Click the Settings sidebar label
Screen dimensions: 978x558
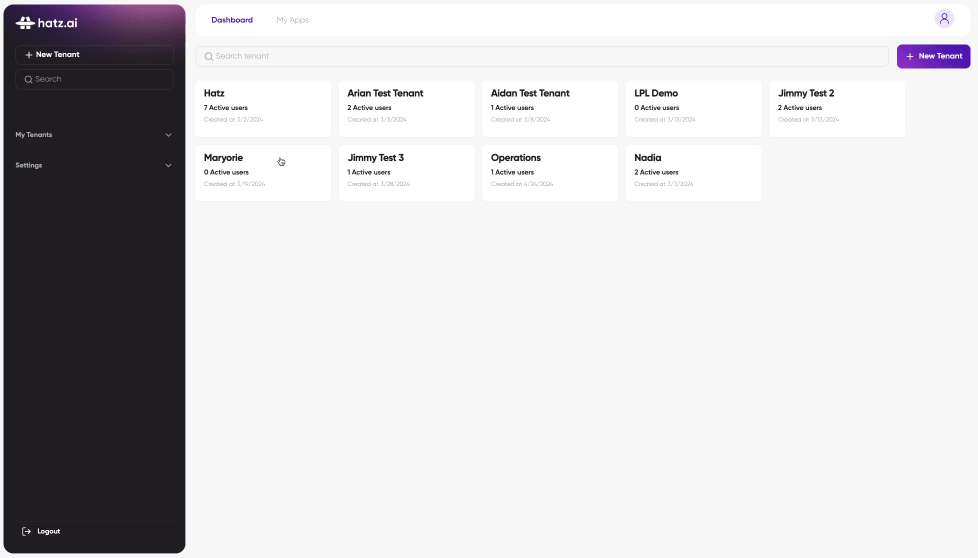[x=29, y=165]
